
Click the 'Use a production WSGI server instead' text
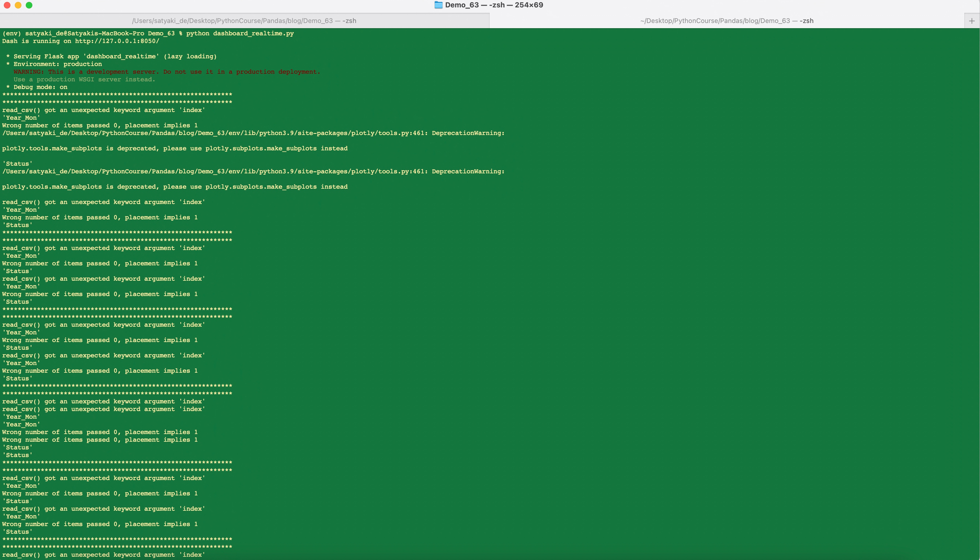coord(84,80)
